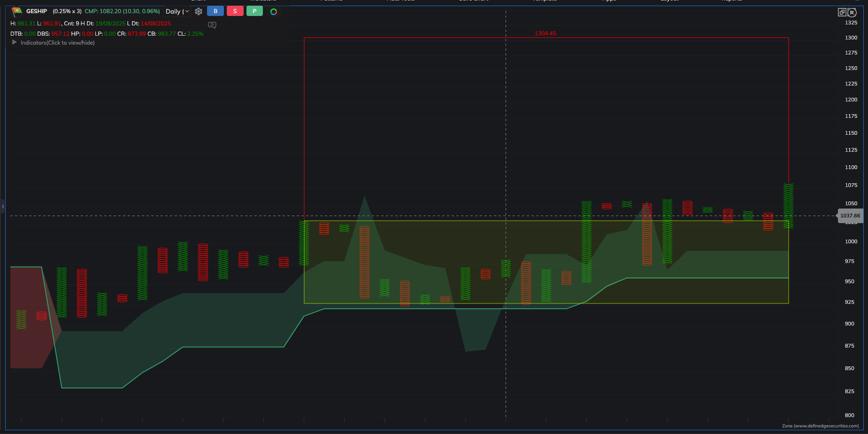Click the GESHIP symbol name
The height and width of the screenshot is (434, 868).
point(37,11)
